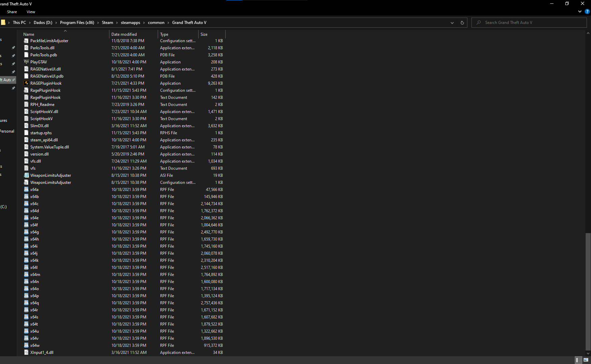Navigate to Steam folder in breadcrumb

click(107, 23)
